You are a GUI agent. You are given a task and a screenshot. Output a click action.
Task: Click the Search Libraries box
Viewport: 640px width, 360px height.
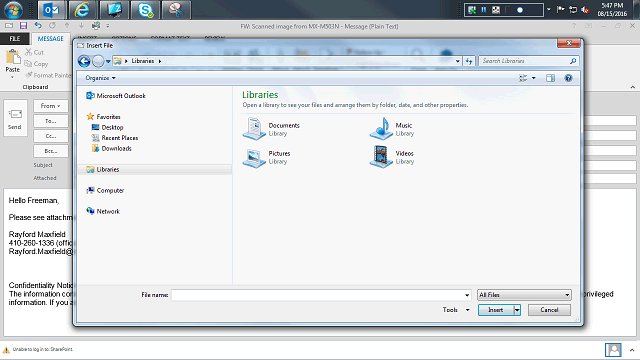coord(524,61)
